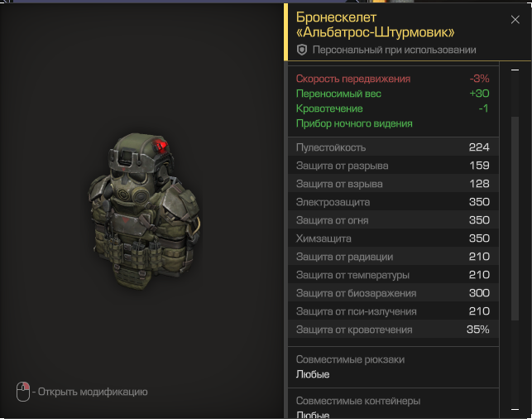The width and height of the screenshot is (532, 419).
Task: Click the Защита от радиации row
Action: tap(393, 257)
